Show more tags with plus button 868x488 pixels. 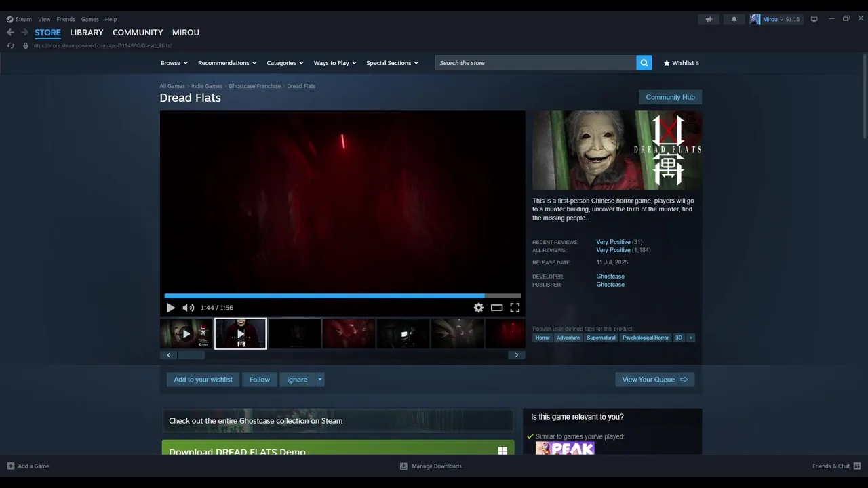point(691,338)
